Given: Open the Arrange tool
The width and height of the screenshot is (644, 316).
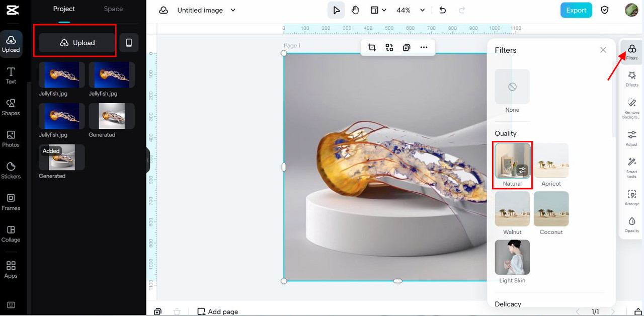Looking at the screenshot, I should pyautogui.click(x=632, y=197).
